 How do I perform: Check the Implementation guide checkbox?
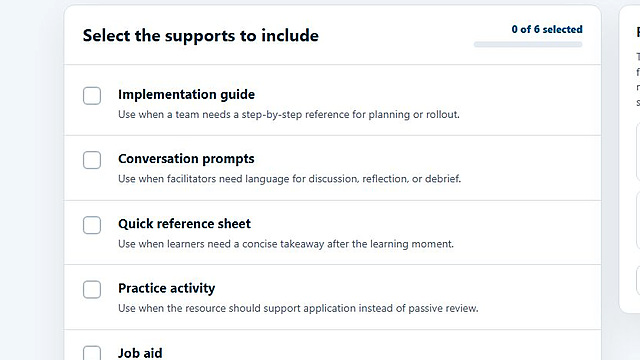coord(92,96)
